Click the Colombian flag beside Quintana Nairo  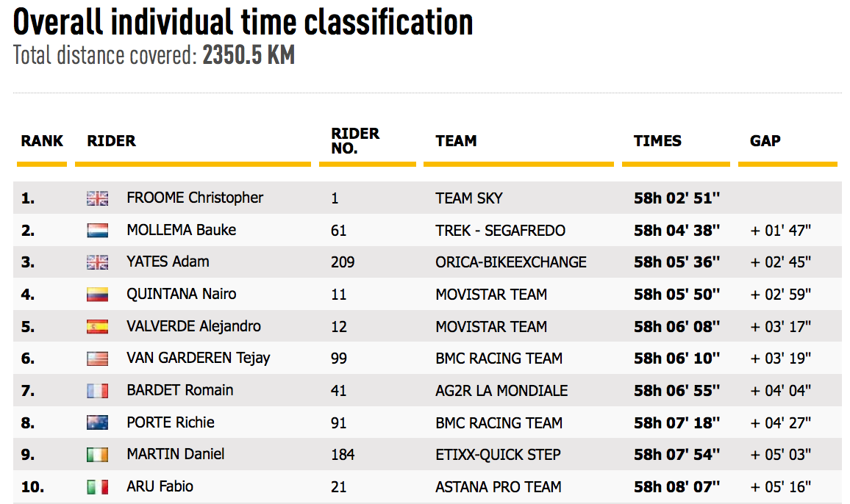click(97, 295)
